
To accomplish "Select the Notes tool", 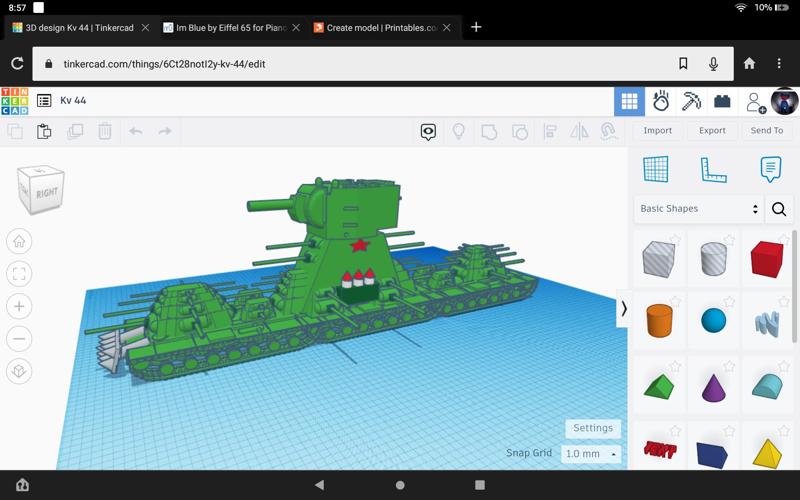I will (x=770, y=169).
